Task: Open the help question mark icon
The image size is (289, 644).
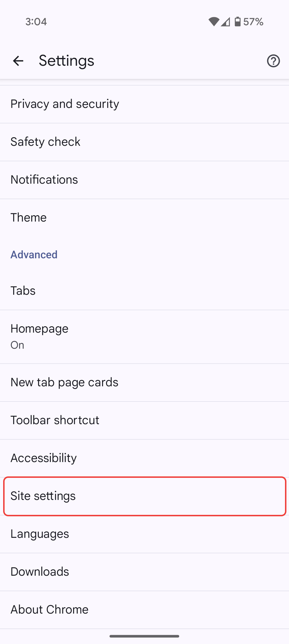Action: [273, 61]
